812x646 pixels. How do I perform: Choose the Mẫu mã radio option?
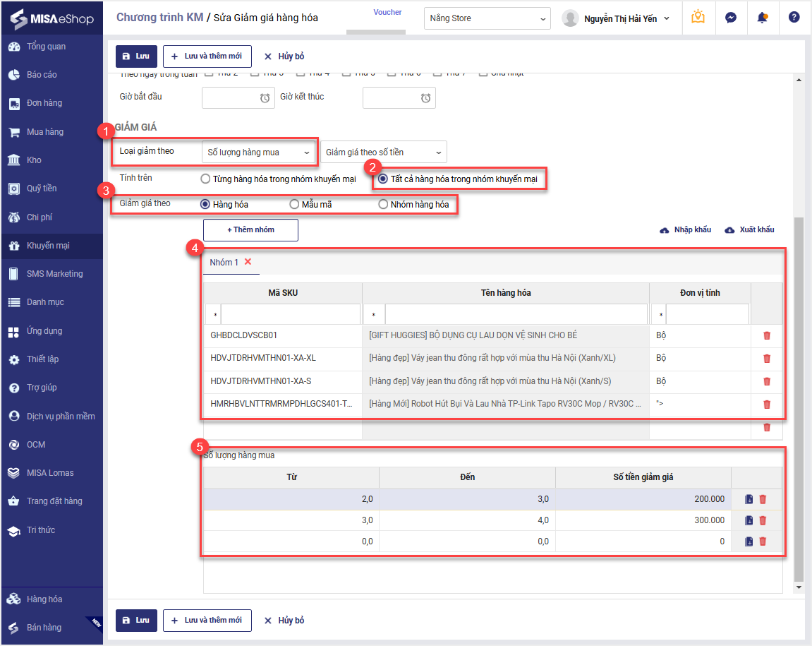[295, 205]
